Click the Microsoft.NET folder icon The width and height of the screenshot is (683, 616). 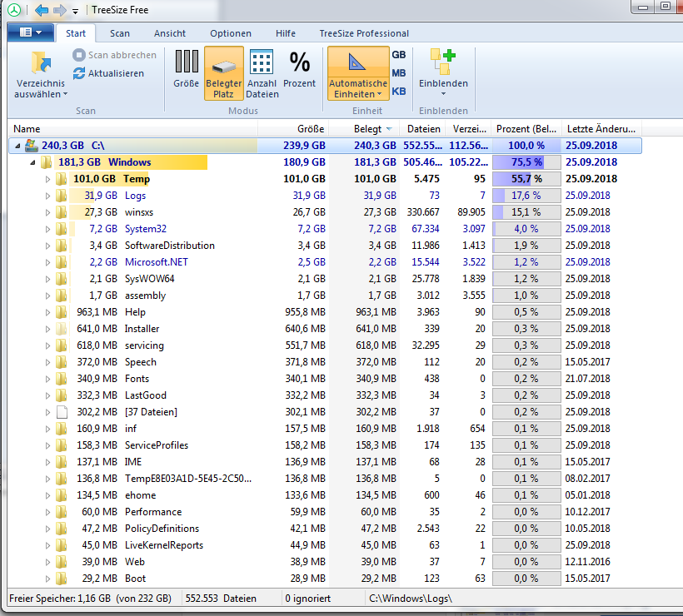[62, 262]
